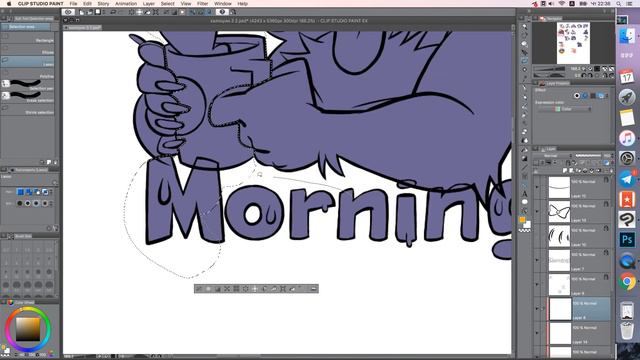Set Remove from selection mode in Tool property

(37, 192)
